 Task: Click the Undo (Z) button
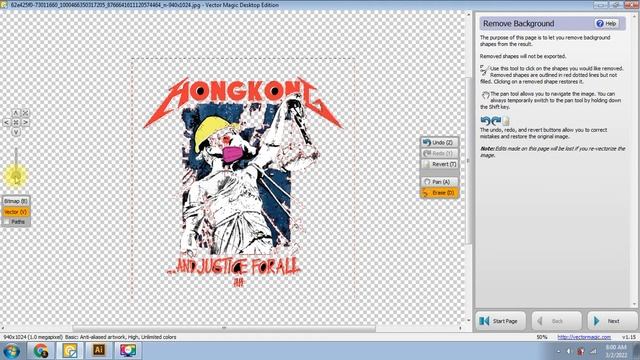click(x=439, y=142)
